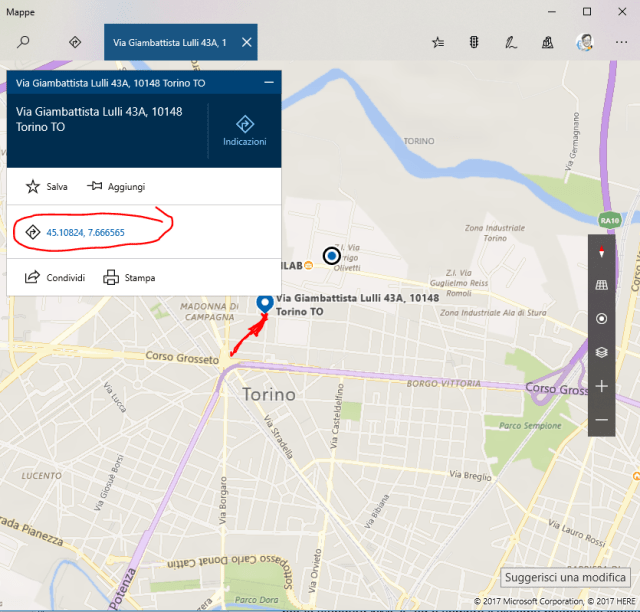Zoom out with the minus control
The width and height of the screenshot is (640, 612).
[x=601, y=420]
